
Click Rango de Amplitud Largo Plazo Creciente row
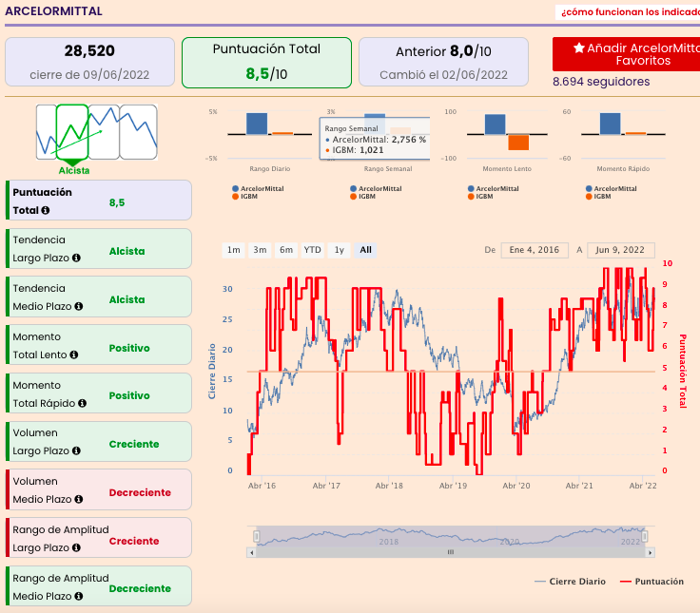(x=99, y=538)
